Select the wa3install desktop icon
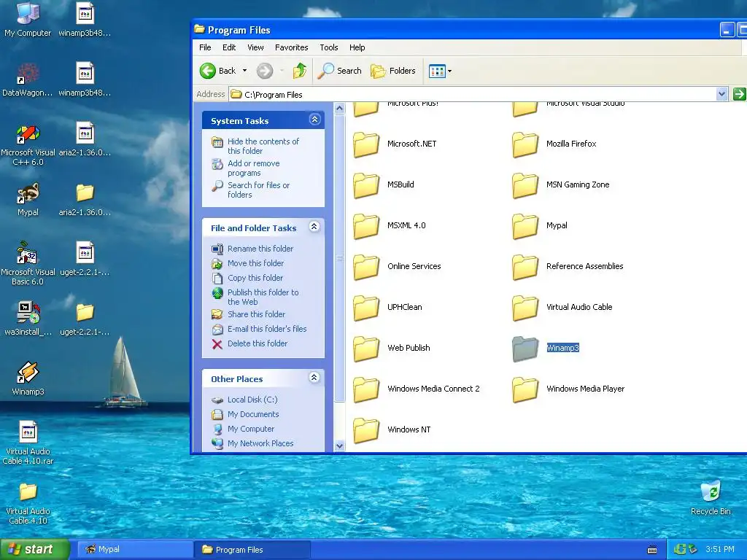Screen dimensions: 747x560 28,318
